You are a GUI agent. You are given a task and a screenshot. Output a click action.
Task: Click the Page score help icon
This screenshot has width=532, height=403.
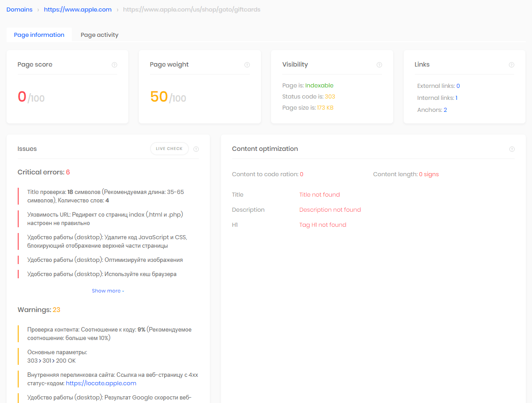click(114, 65)
